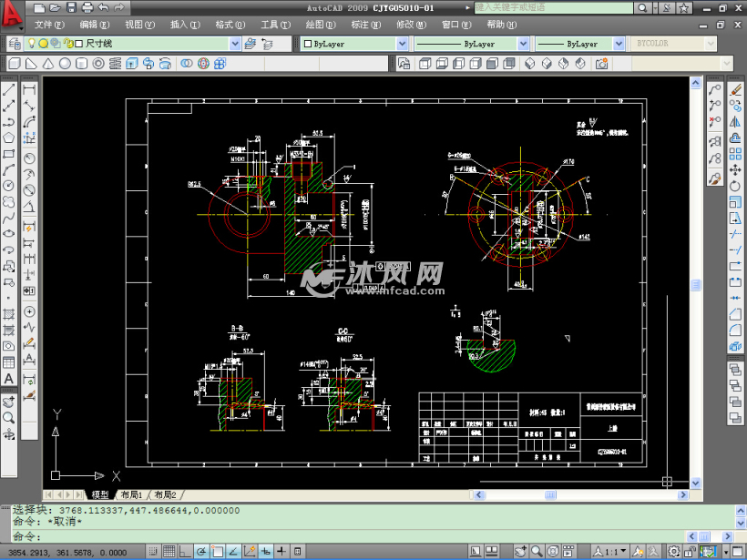Open the 编辑(E) menu
Screen dimensions: 747x560
pyautogui.click(x=95, y=25)
